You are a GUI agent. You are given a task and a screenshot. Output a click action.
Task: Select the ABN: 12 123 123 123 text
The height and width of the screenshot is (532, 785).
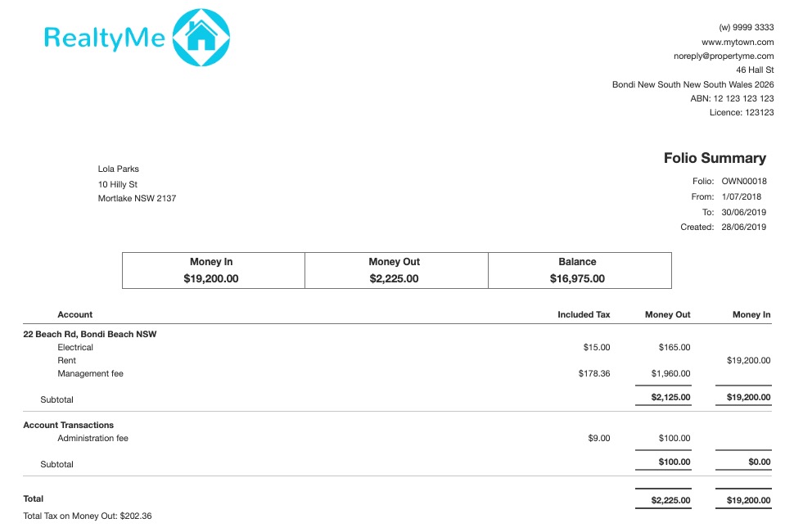coord(732,98)
